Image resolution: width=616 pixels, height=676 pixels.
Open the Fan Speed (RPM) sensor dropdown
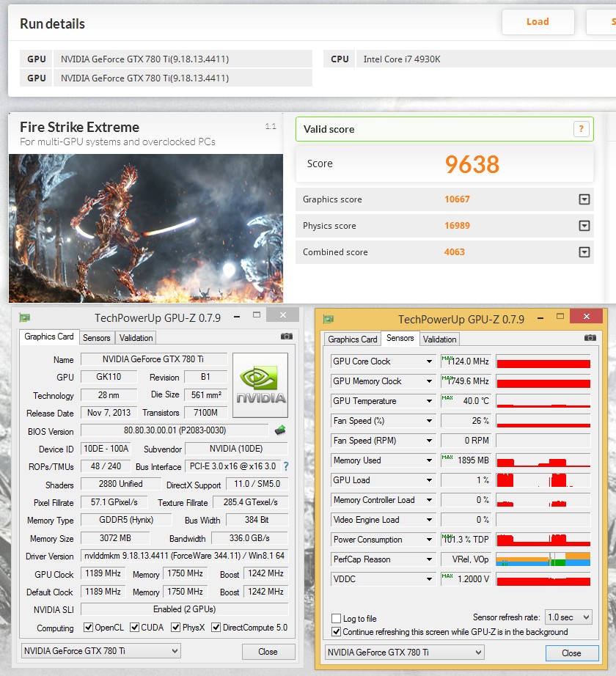(x=429, y=441)
